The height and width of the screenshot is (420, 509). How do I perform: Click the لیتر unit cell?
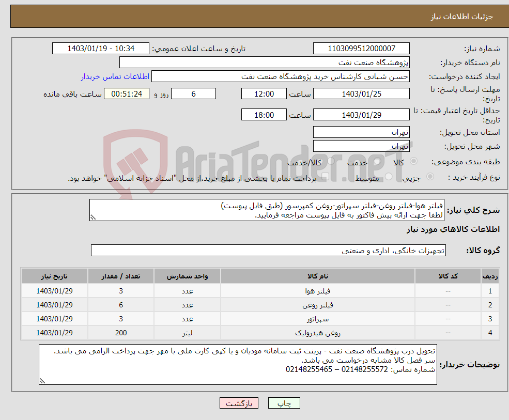point(187,333)
